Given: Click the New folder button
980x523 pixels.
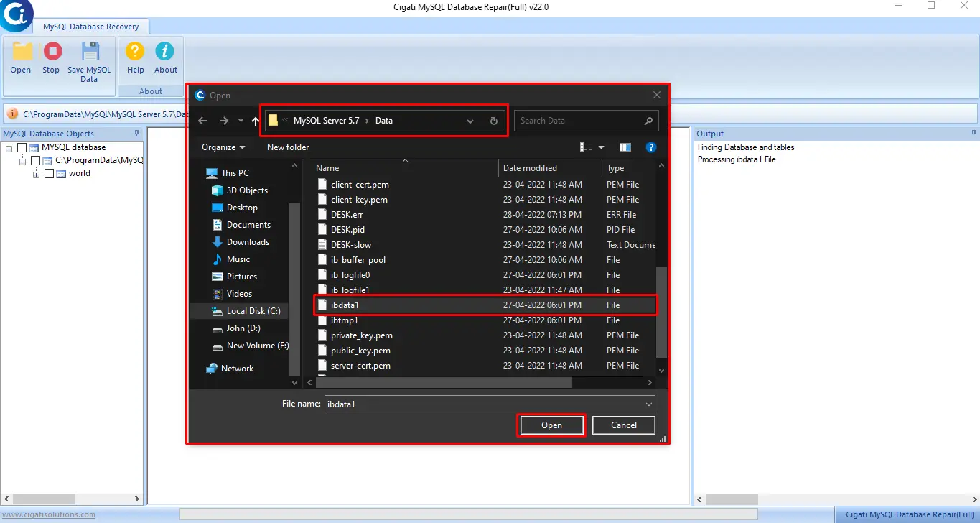Looking at the screenshot, I should coord(288,147).
